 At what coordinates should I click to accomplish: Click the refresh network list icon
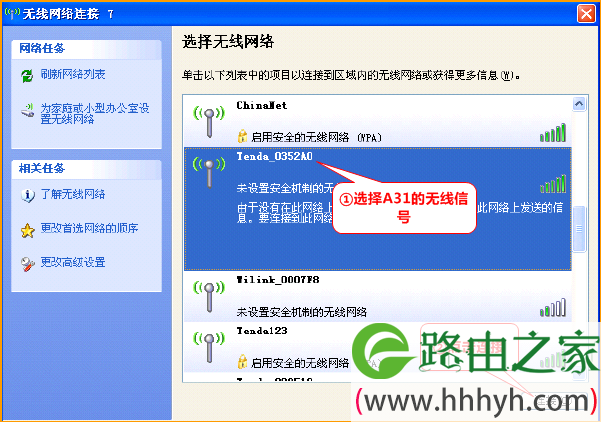coord(27,75)
